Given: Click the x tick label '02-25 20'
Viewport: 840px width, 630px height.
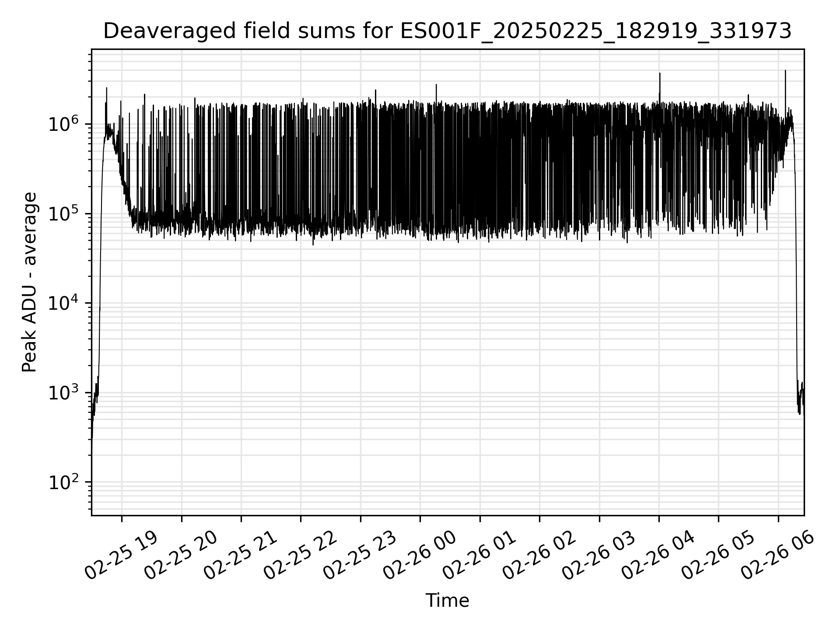Looking at the screenshot, I should click(x=180, y=555).
